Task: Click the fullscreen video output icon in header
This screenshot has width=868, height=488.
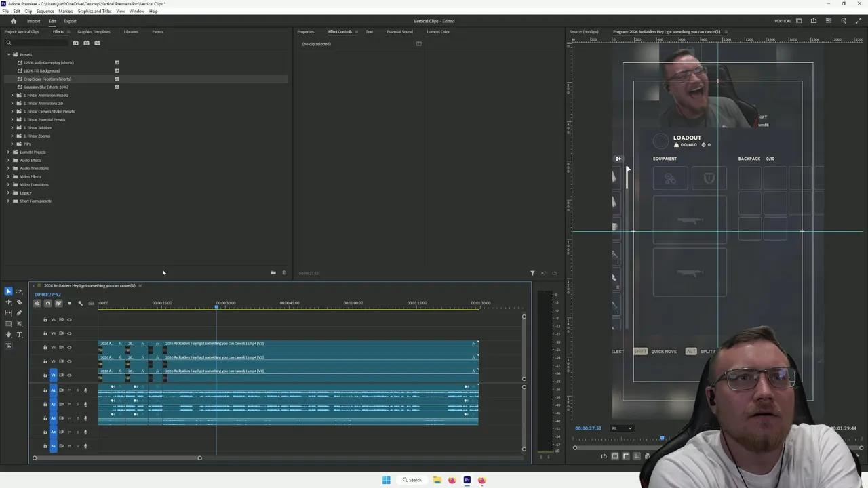Action: click(858, 21)
